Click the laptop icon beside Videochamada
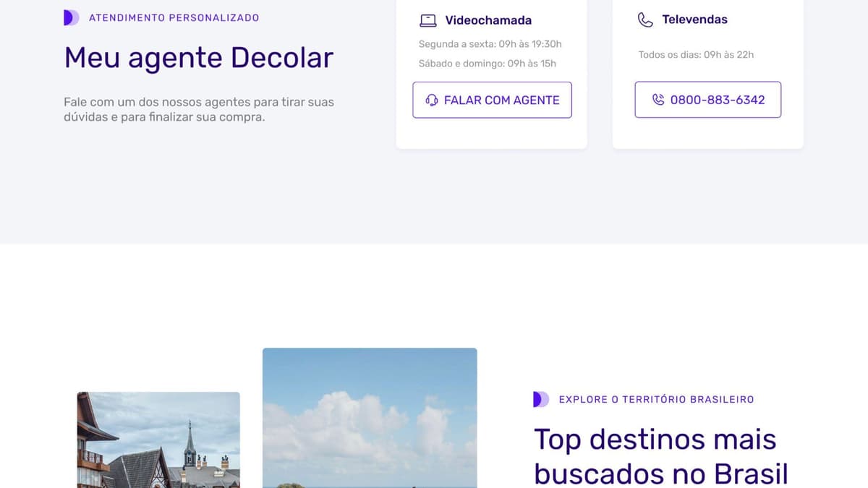Viewport: 868px width, 488px height. [430, 20]
